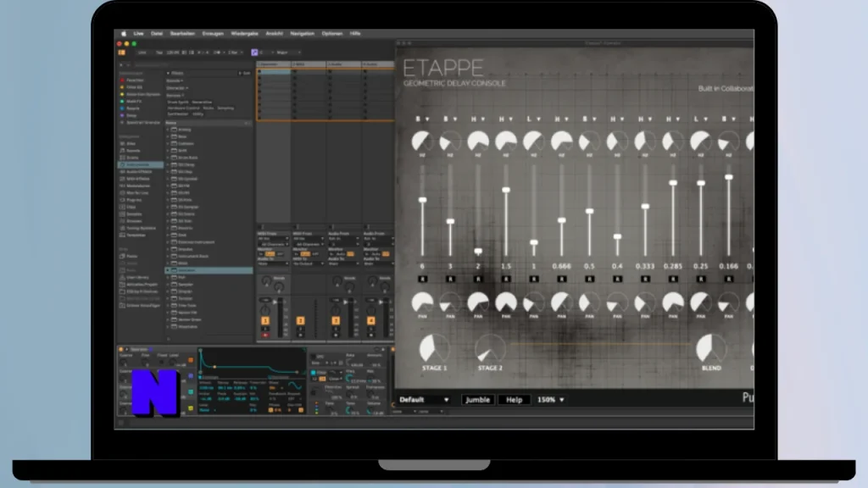Collapse the Filters section in the browser
This screenshot has height=488, width=868.
[x=169, y=73]
